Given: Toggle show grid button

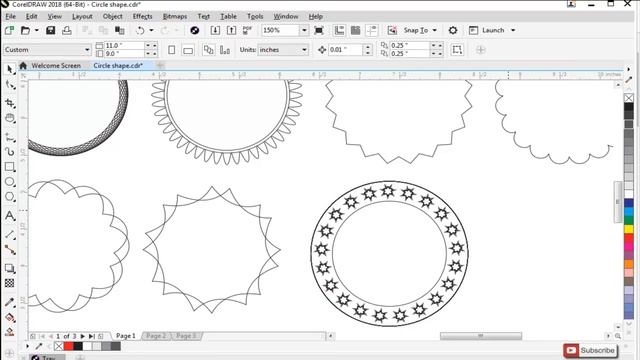Looking at the screenshot, I should (x=356, y=30).
